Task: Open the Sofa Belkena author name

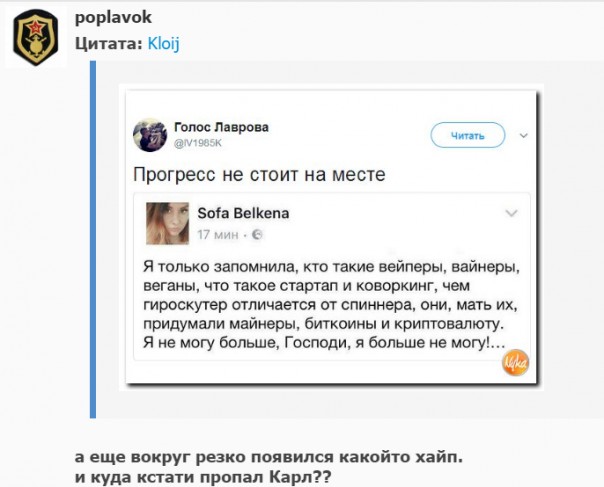Action: pos(230,213)
